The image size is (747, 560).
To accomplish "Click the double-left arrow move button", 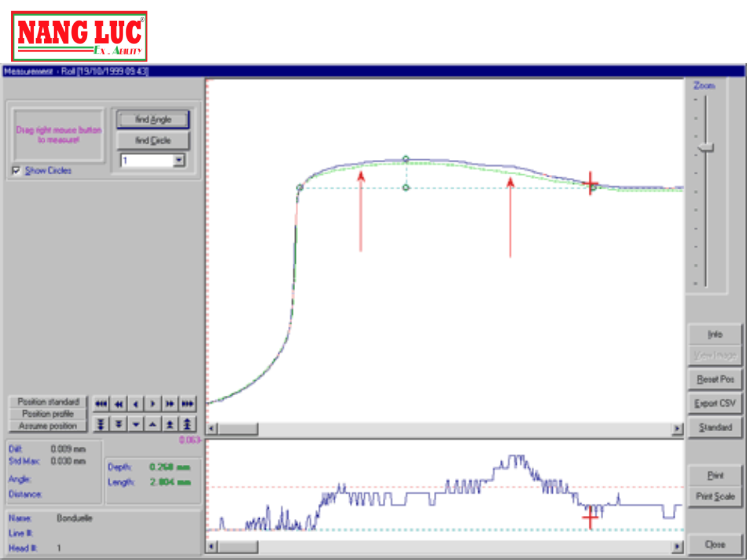I will (118, 404).
